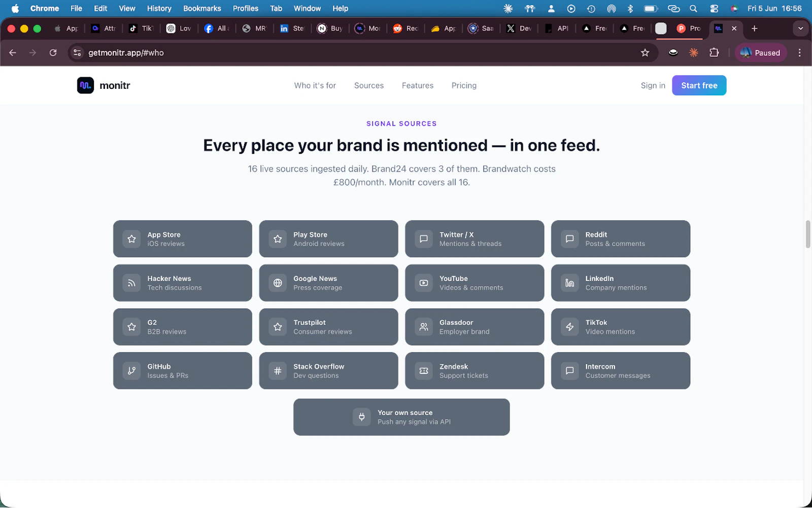Switch to the TikTok tab
812x508 pixels.
tap(141, 28)
